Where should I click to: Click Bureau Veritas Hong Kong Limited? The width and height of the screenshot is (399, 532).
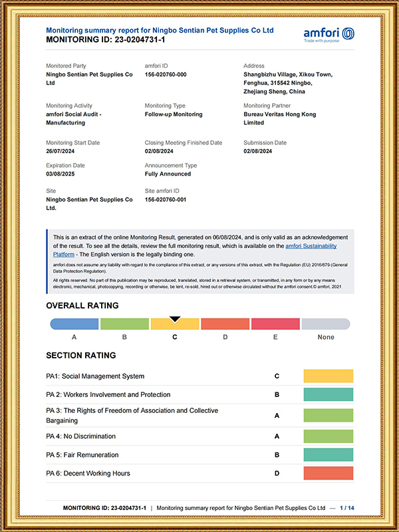click(279, 118)
